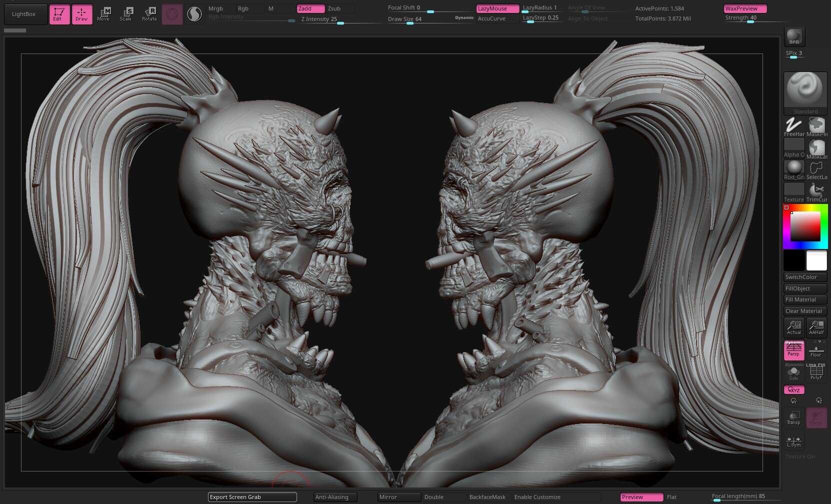Toggle the Floor grid
Screen dimensions: 831x504
point(816,350)
